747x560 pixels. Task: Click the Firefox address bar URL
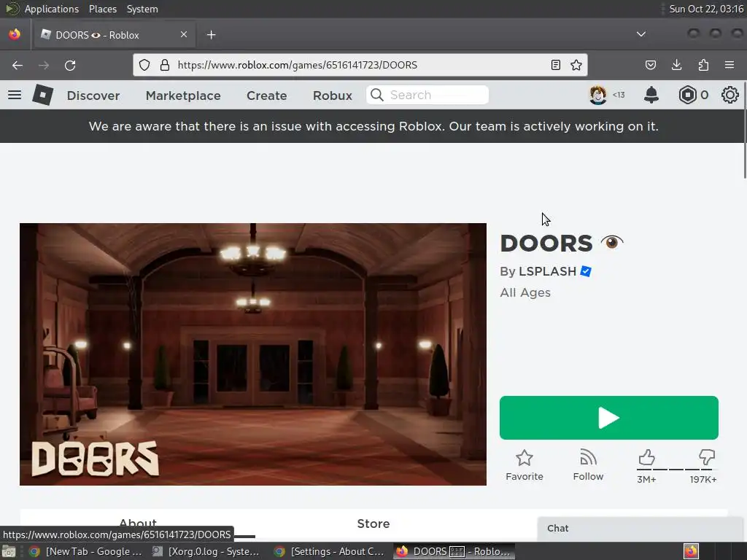point(298,65)
